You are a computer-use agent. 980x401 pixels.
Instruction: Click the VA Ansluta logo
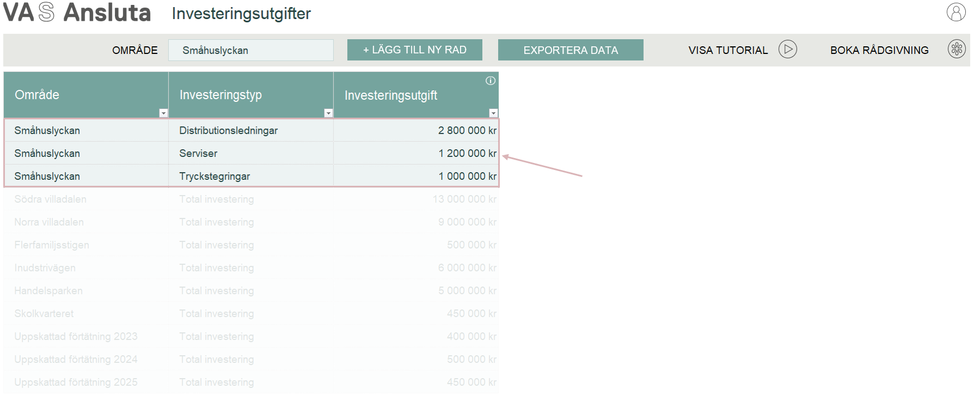(x=77, y=13)
